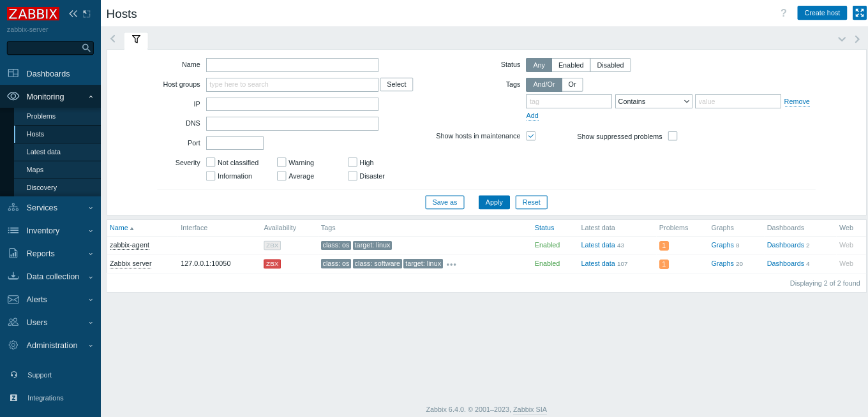Show more tags via three-dots icon
The image size is (868, 417).
[x=451, y=264]
